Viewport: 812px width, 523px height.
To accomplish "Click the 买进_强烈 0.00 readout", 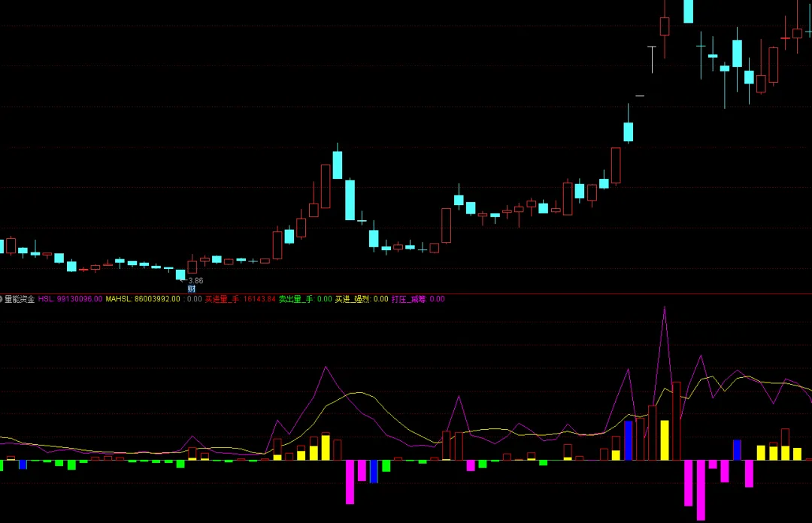I will pos(362,299).
